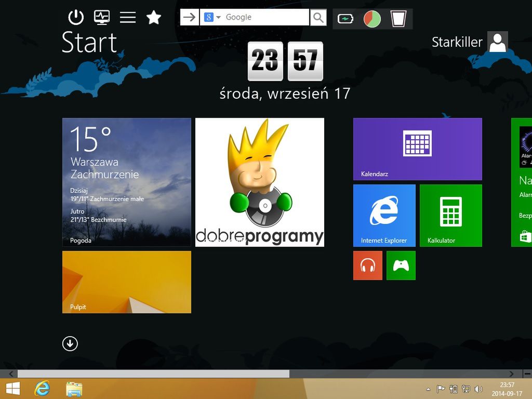Click the arrow go button beside search
Image resolution: width=532 pixels, height=399 pixels.
189,17
